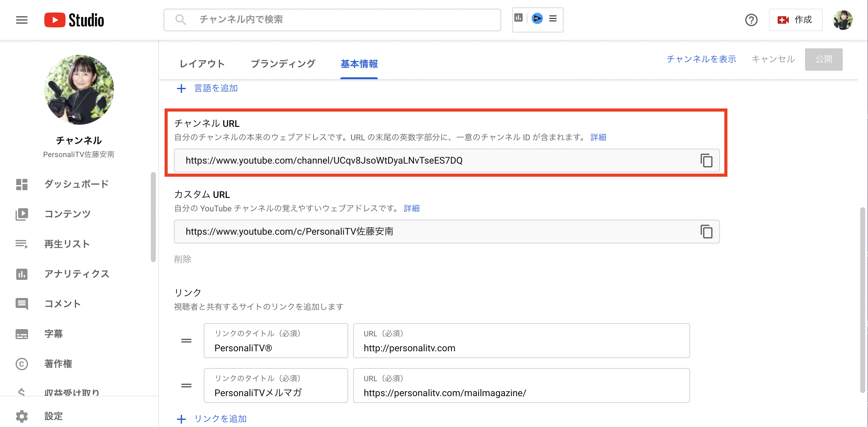Click 言語を追加 link
Screen dimensions: 868x427
click(216, 88)
